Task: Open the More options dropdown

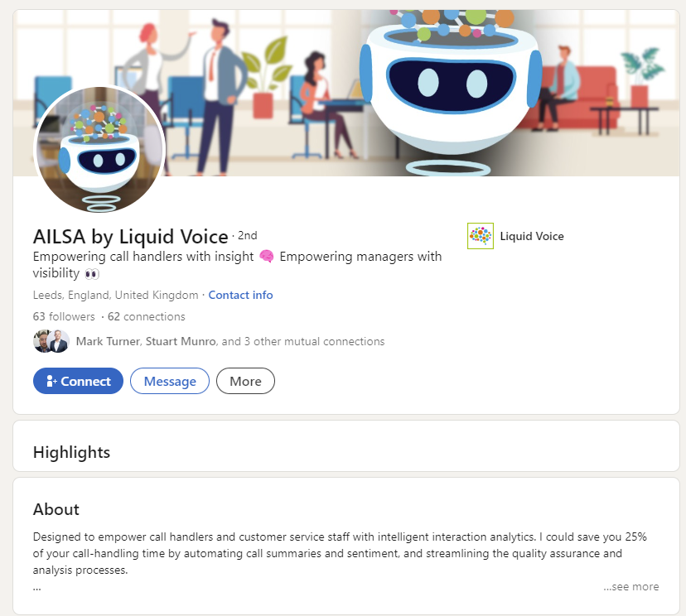Action: 245,381
